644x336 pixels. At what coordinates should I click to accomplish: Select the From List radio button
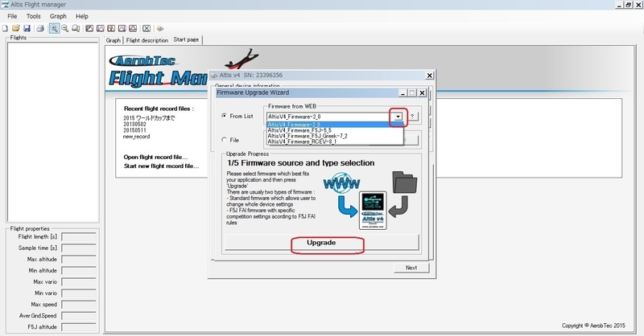(x=224, y=116)
